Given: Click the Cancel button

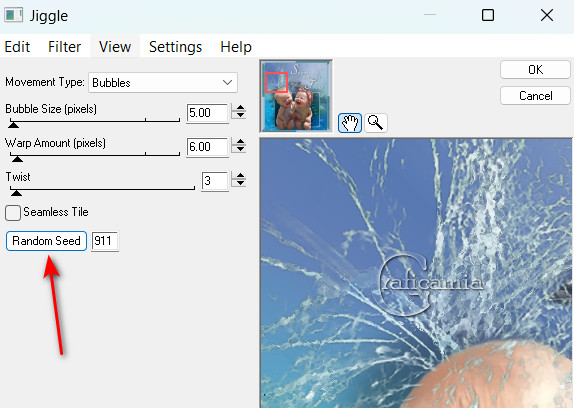Looking at the screenshot, I should [x=535, y=96].
